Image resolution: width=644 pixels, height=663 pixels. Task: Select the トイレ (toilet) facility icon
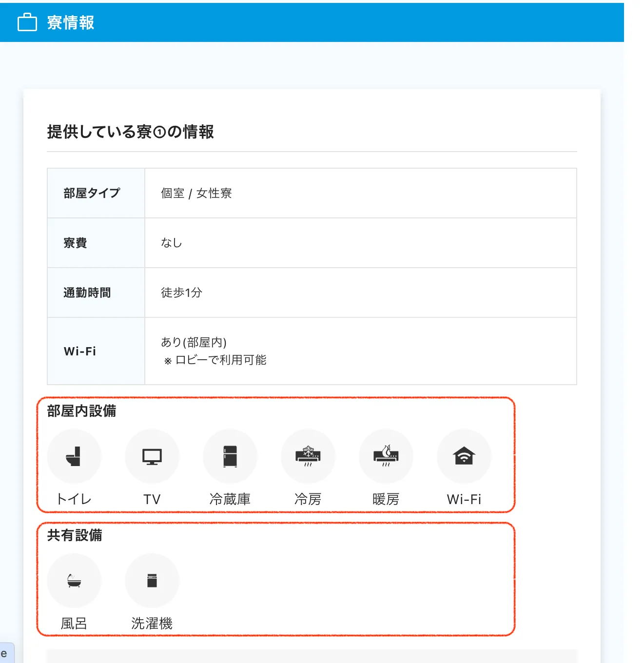point(74,456)
